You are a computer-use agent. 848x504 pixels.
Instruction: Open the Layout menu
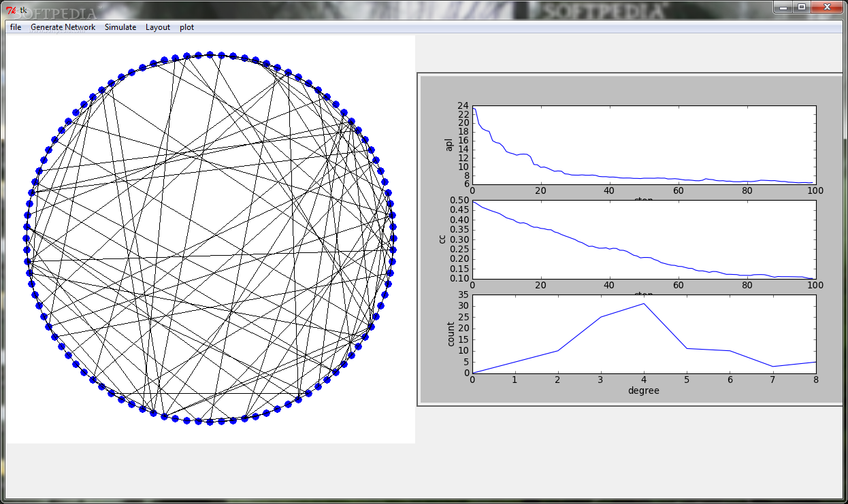point(158,27)
